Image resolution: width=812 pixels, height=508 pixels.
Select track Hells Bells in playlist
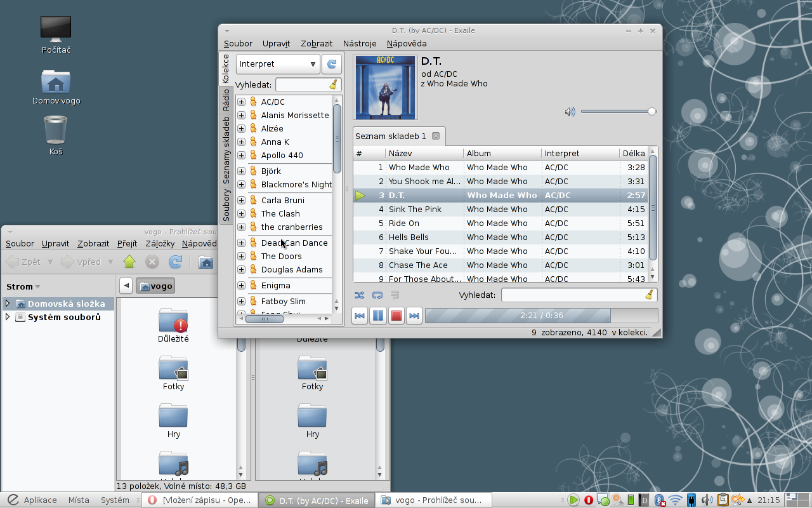(501, 237)
